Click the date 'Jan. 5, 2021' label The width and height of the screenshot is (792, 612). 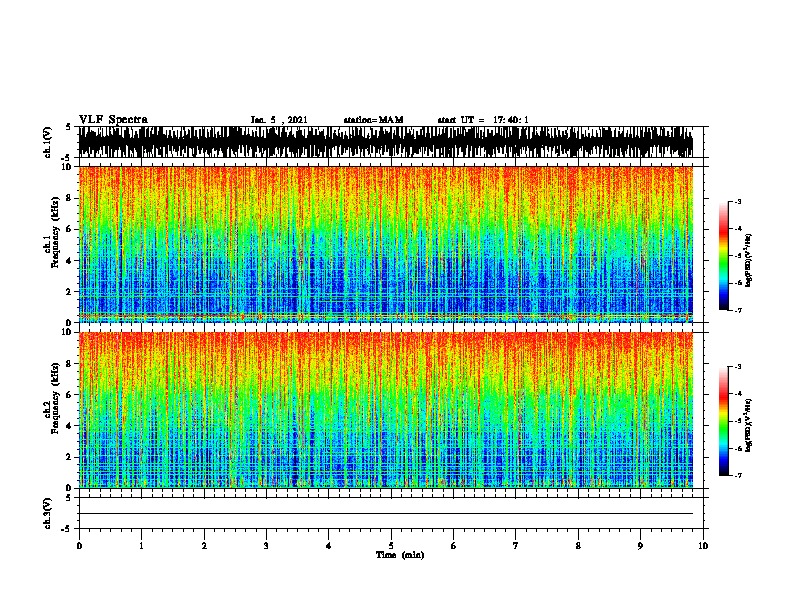pos(279,120)
